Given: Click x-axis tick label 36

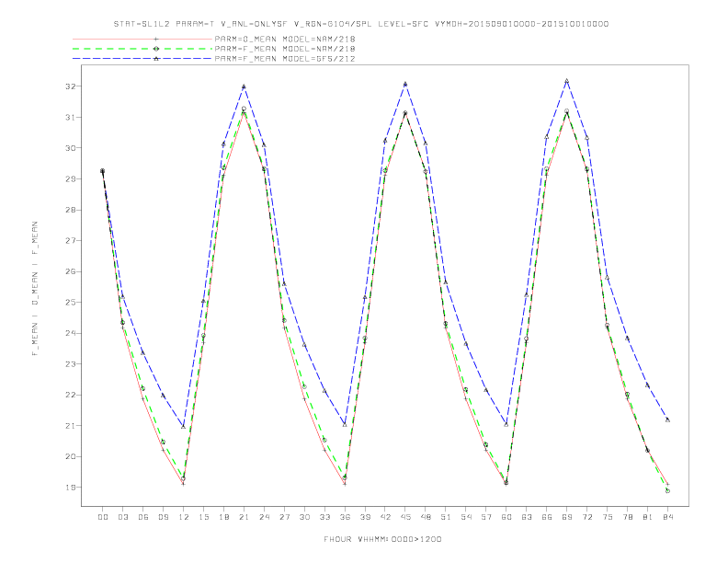Looking at the screenshot, I should coord(345,517).
